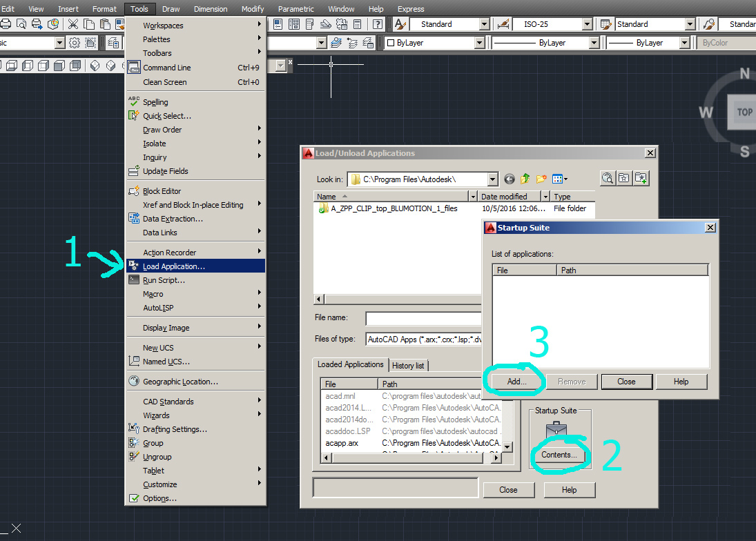Click the Add button in Startup Suite

coord(516,382)
